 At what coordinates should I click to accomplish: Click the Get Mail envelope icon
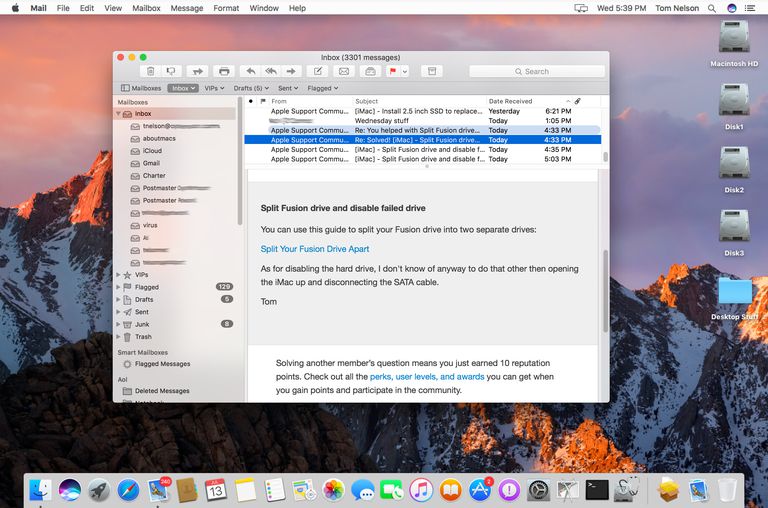click(x=344, y=71)
